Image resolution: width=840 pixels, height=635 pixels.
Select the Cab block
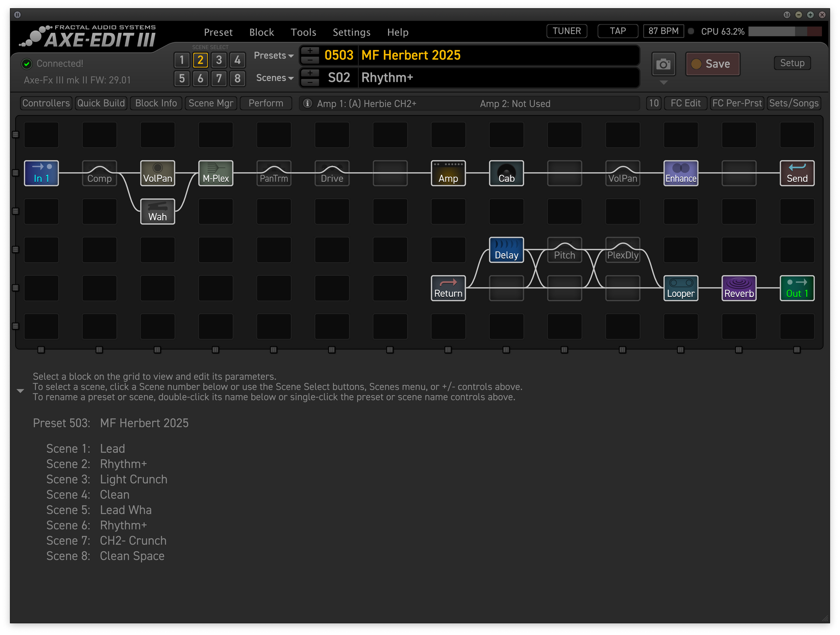pos(506,173)
